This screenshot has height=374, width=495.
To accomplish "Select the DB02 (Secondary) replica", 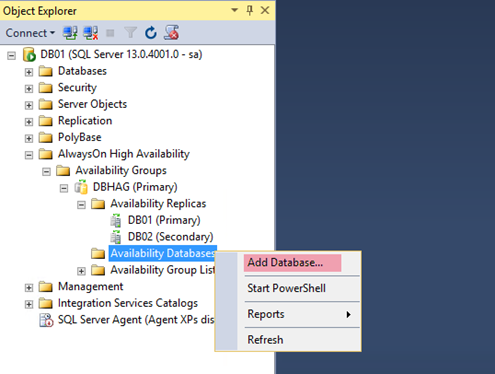I will (x=170, y=237).
